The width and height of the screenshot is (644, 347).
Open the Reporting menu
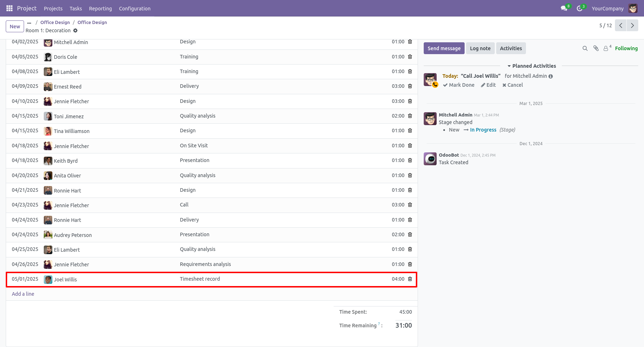(x=100, y=9)
